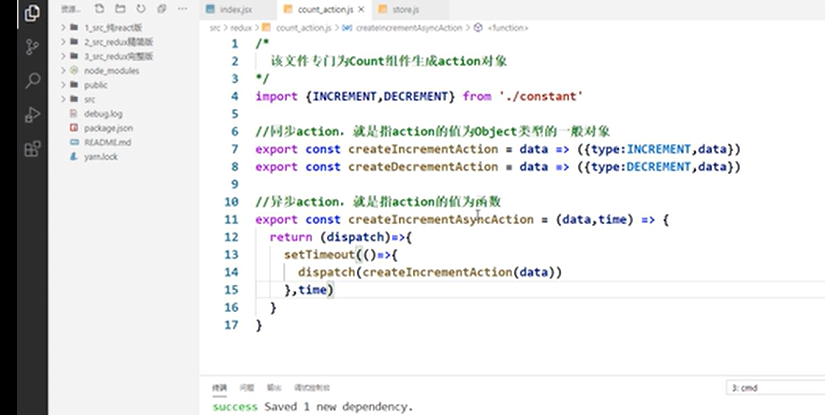
Task: Click the node_modules folder icon
Action: coord(74,70)
